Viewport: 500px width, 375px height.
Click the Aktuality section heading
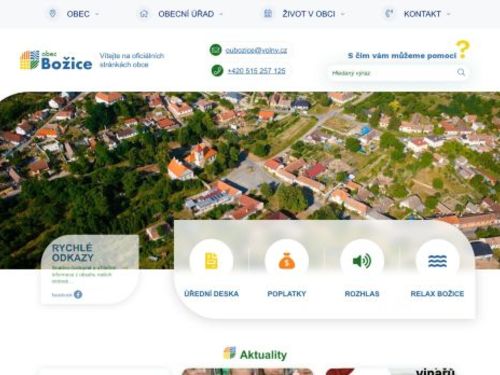[263, 355]
